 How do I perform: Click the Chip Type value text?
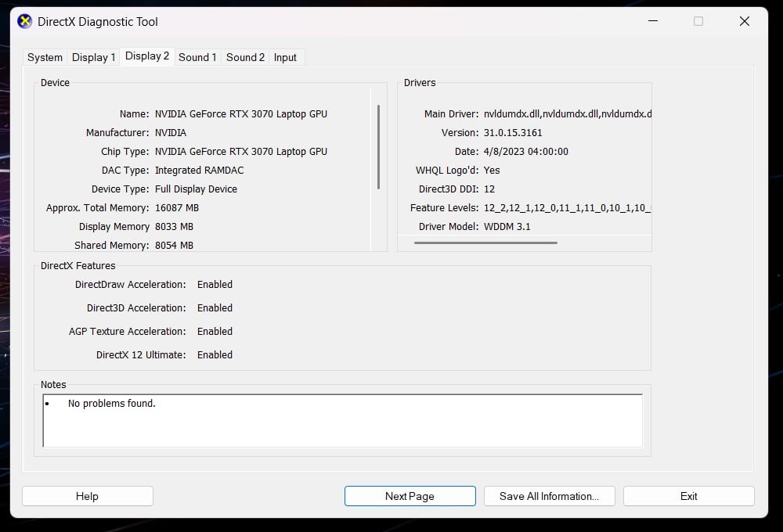[241, 152]
